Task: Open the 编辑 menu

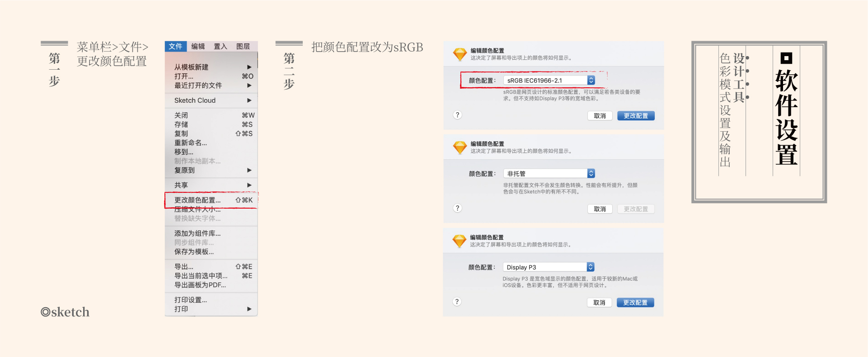Action: coord(198,46)
